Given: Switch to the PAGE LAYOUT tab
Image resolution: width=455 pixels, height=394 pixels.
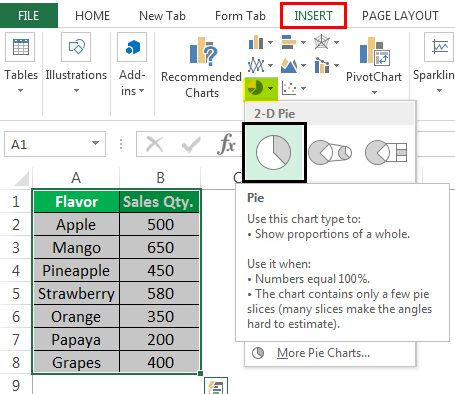Looking at the screenshot, I should (x=400, y=16).
